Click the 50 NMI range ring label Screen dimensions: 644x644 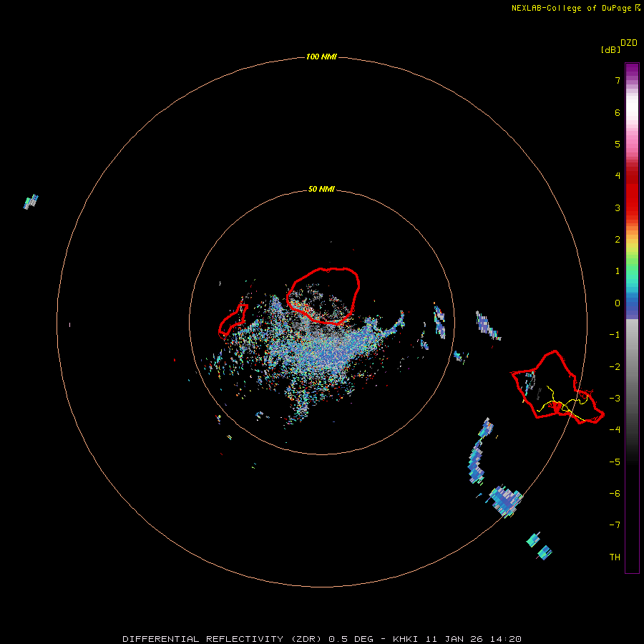coord(321,189)
